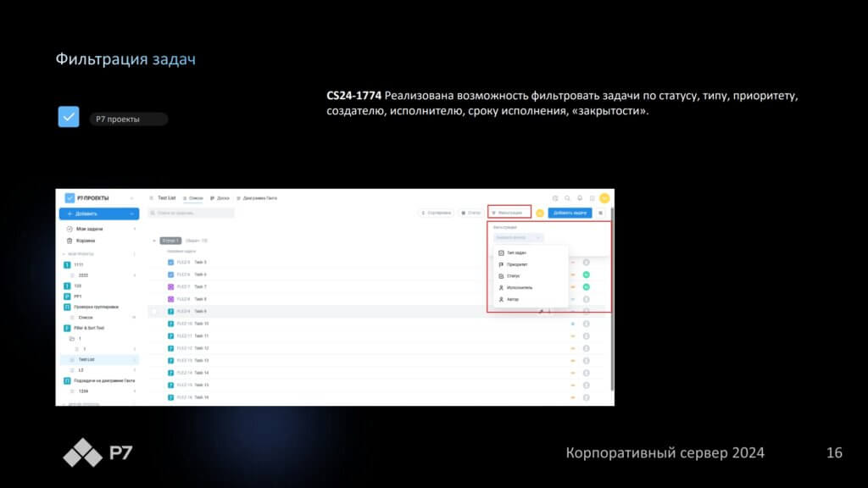Open the filter selection dropdown field
The image size is (868, 488).
[x=518, y=238]
